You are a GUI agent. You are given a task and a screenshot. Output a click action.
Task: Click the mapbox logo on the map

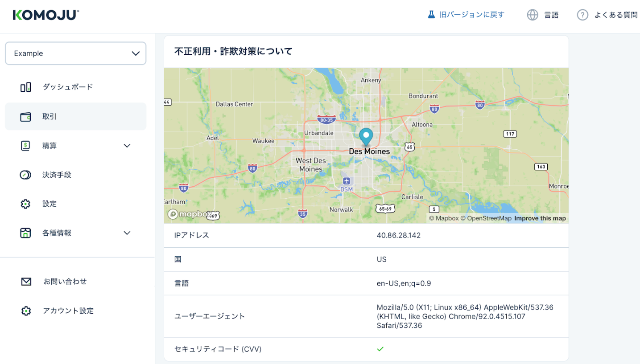(x=190, y=214)
